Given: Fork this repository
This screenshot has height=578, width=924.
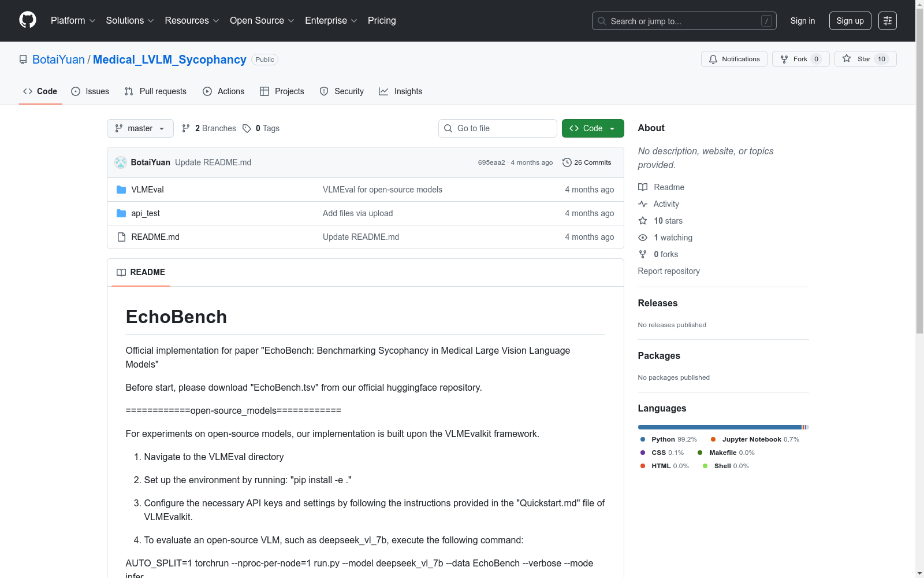Looking at the screenshot, I should click(x=800, y=59).
